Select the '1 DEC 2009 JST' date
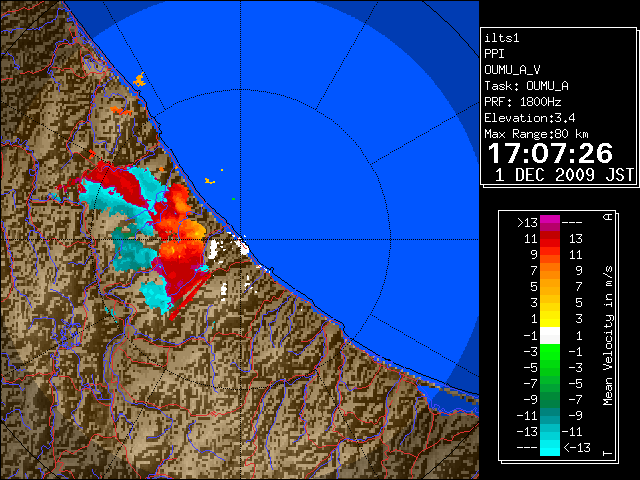 point(564,175)
